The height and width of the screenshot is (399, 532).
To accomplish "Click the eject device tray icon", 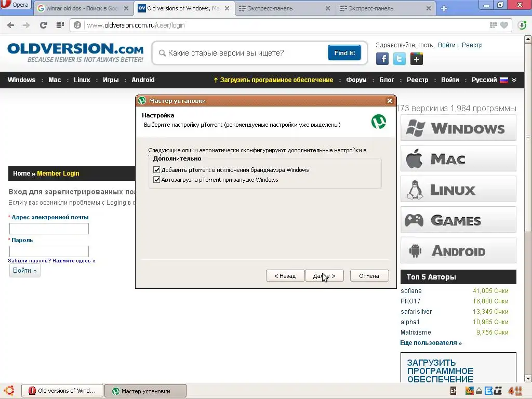I will click(479, 391).
